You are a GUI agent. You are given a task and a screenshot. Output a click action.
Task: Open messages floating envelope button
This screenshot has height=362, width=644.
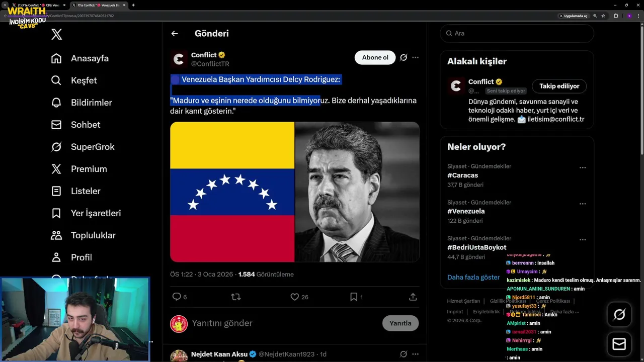pyautogui.click(x=619, y=344)
